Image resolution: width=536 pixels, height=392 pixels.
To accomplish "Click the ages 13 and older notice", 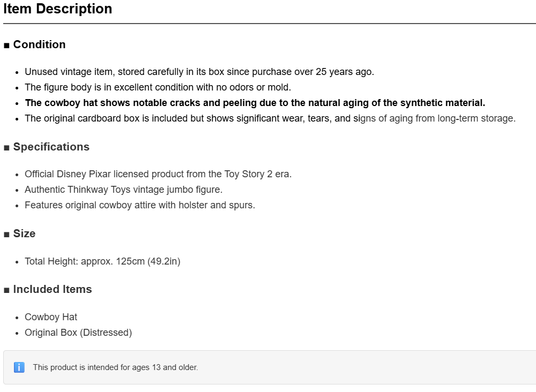I will click(x=116, y=367).
